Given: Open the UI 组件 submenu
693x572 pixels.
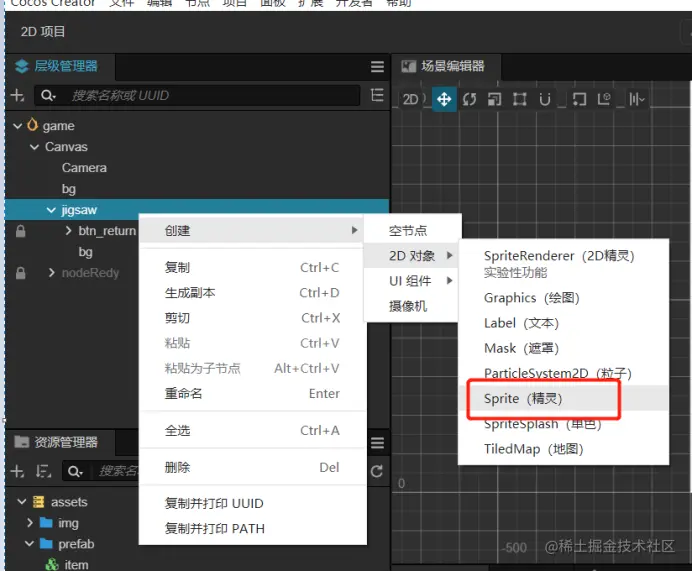Looking at the screenshot, I should click(x=412, y=281).
